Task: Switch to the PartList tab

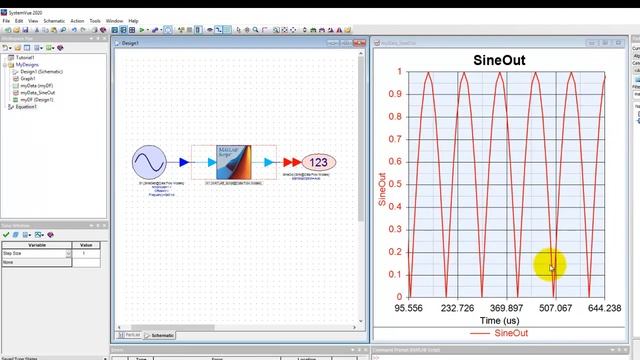Action: coord(129,335)
